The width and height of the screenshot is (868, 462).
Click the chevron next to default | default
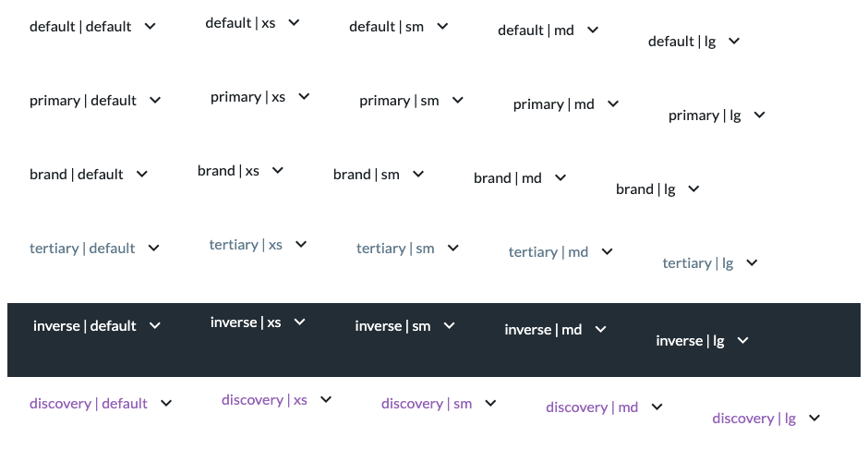point(150,26)
